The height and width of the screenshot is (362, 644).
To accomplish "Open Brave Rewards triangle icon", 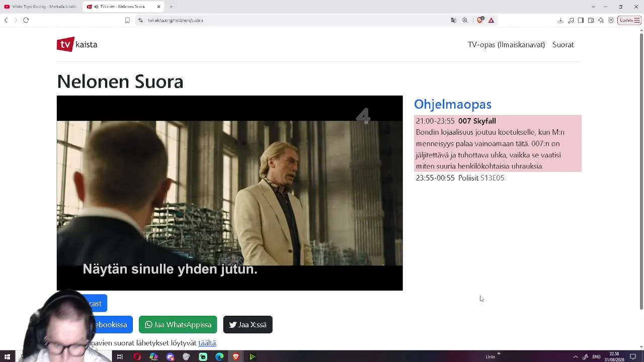I will [491, 20].
